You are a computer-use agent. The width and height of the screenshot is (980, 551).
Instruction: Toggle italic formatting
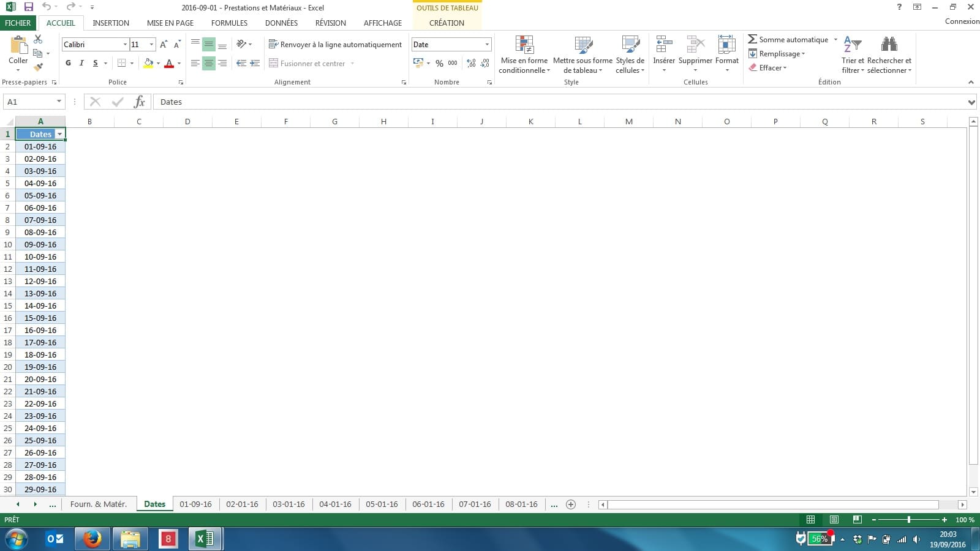[81, 63]
